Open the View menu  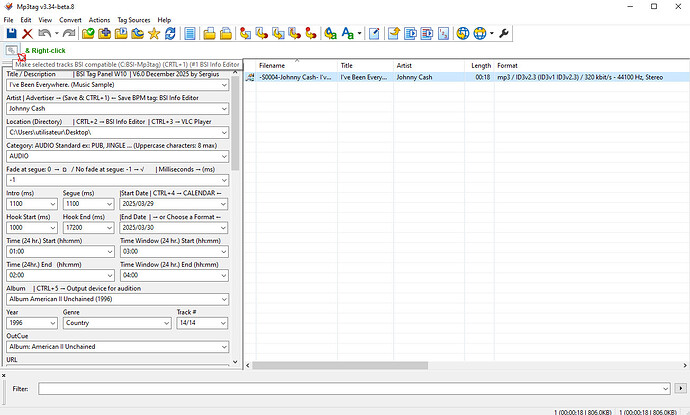tap(45, 20)
